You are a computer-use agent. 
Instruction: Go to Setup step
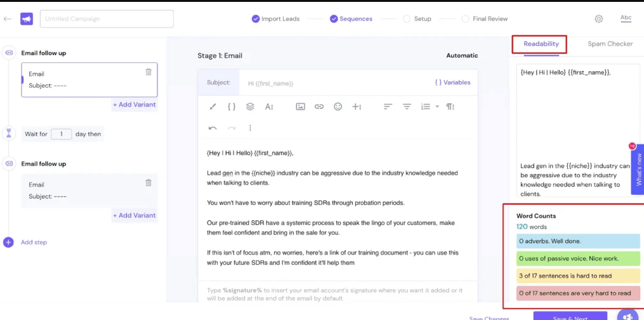(417, 19)
